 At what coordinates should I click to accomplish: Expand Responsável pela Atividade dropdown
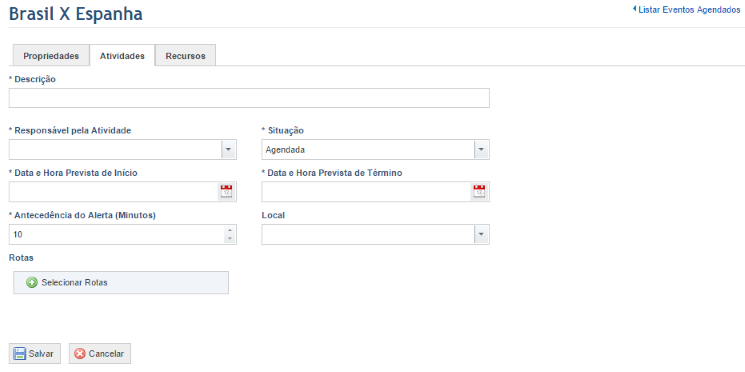click(228, 150)
